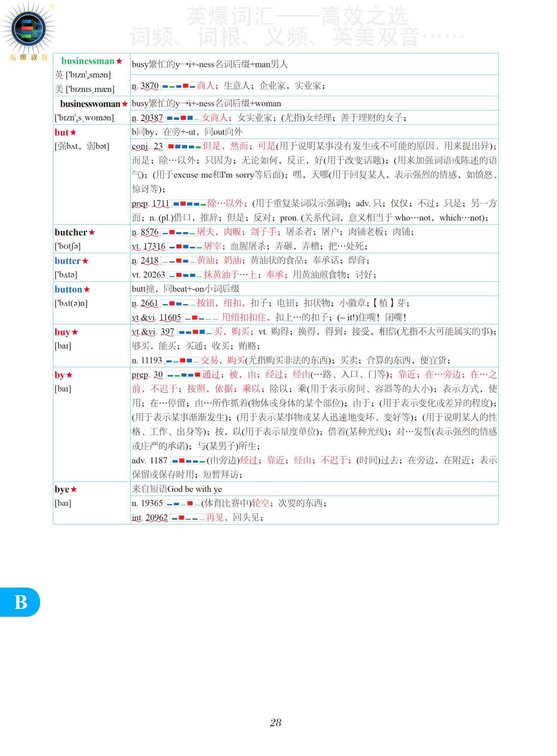
Task: Click the frequency number 'n. 3870'
Action: [145, 86]
